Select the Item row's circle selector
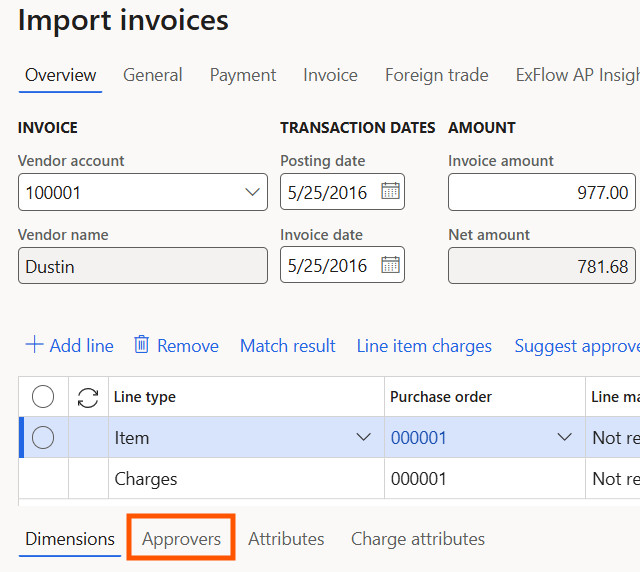The image size is (640, 572). coord(43,437)
